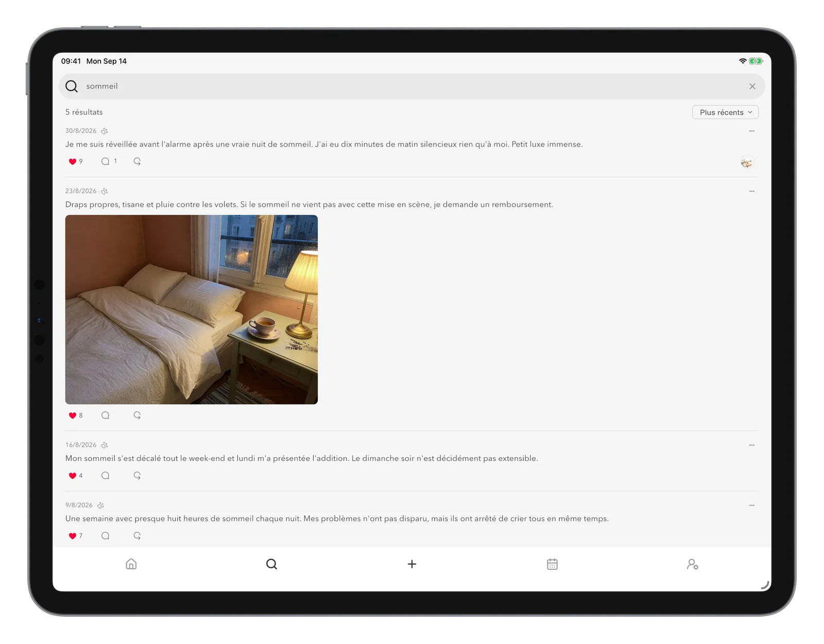
Task: Select the Search tab in the bottom bar
Action: pos(271,564)
